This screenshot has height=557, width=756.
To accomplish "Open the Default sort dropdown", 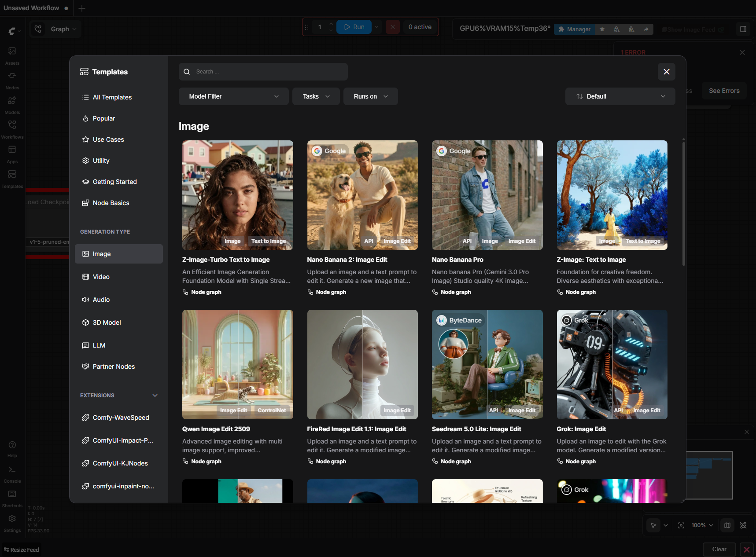I will (620, 96).
